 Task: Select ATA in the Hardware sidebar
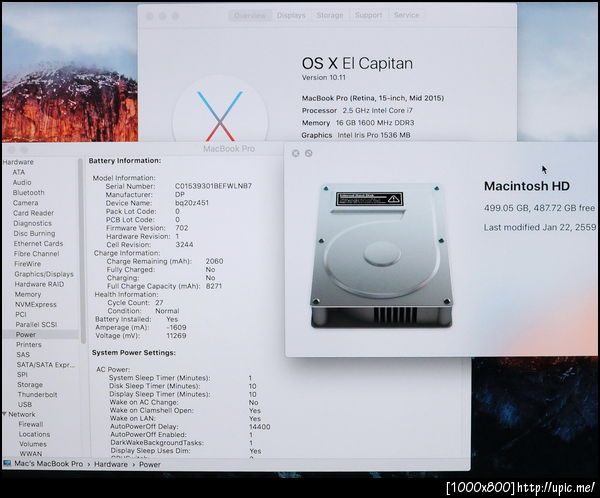tap(18, 172)
